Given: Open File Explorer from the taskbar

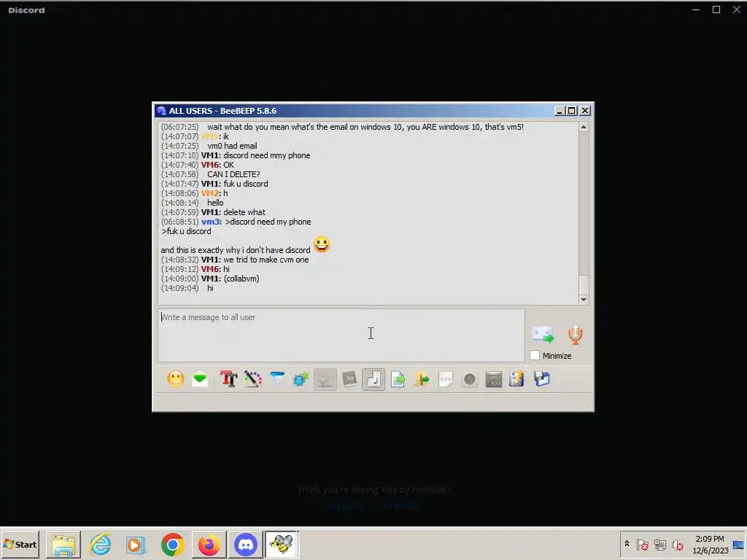Looking at the screenshot, I should click(x=63, y=544).
